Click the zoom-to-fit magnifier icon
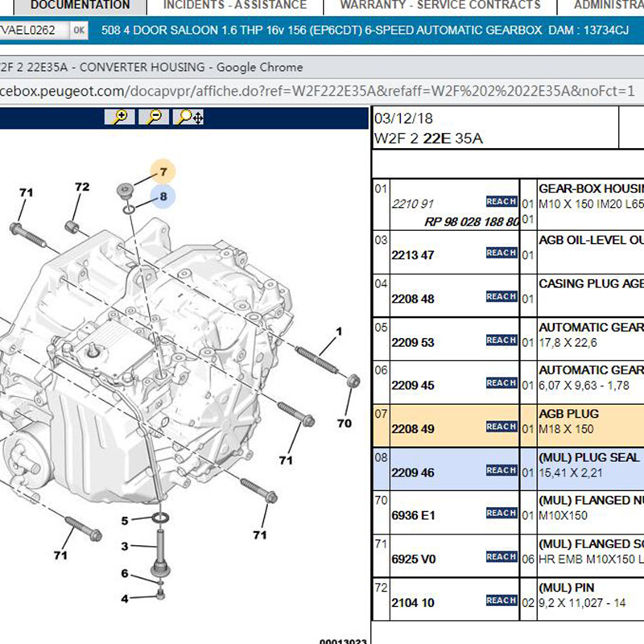 [x=190, y=118]
